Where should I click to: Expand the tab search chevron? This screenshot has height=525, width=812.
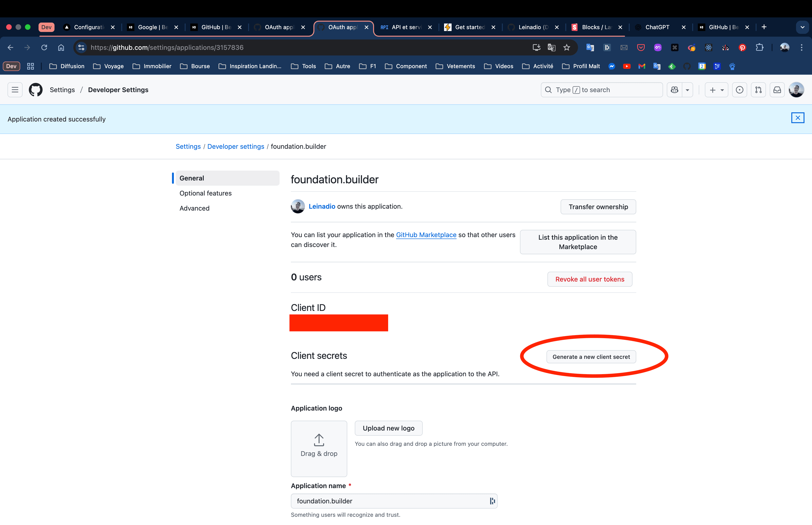802,27
